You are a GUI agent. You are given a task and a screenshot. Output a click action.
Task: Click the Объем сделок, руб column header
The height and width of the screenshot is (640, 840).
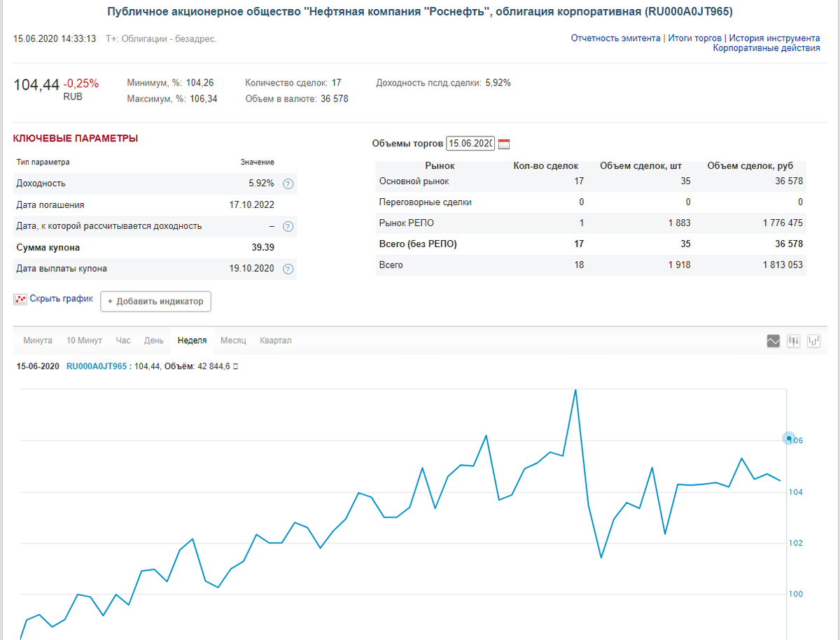[750, 166]
